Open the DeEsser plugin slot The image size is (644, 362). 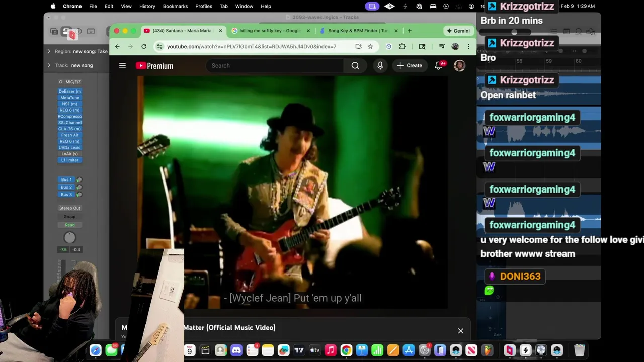pos(70,92)
